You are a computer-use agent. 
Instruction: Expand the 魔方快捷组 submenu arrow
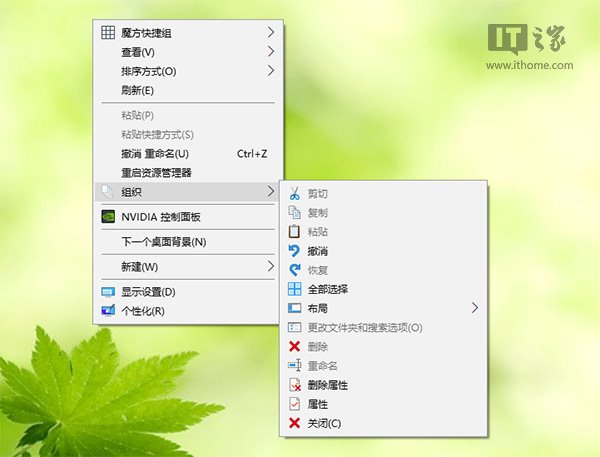pos(271,33)
